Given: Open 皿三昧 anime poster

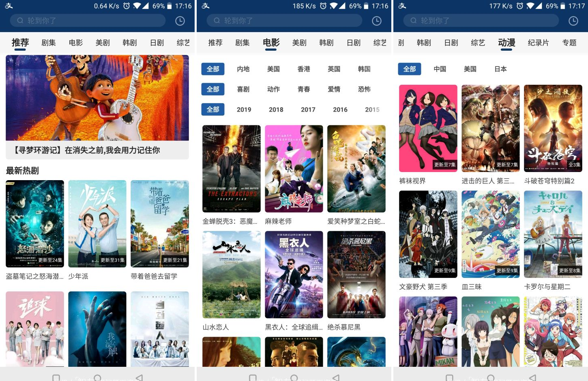Looking at the screenshot, I should click(x=491, y=234).
